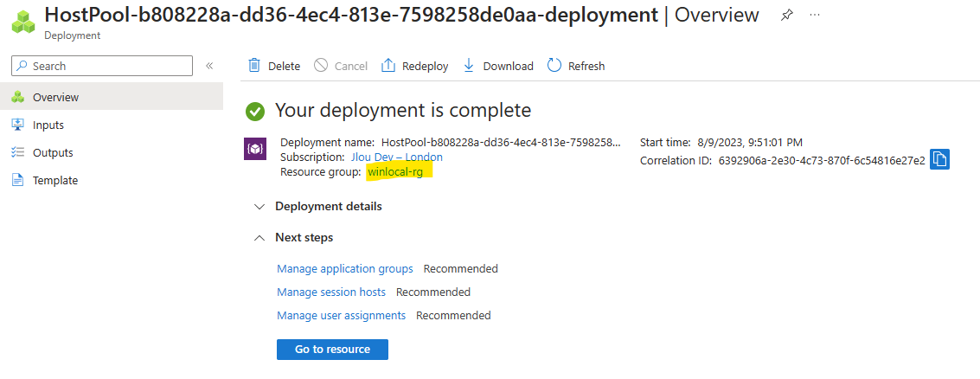Follow the Manage session hosts link
This screenshot has height=379, width=980.
[x=331, y=292]
